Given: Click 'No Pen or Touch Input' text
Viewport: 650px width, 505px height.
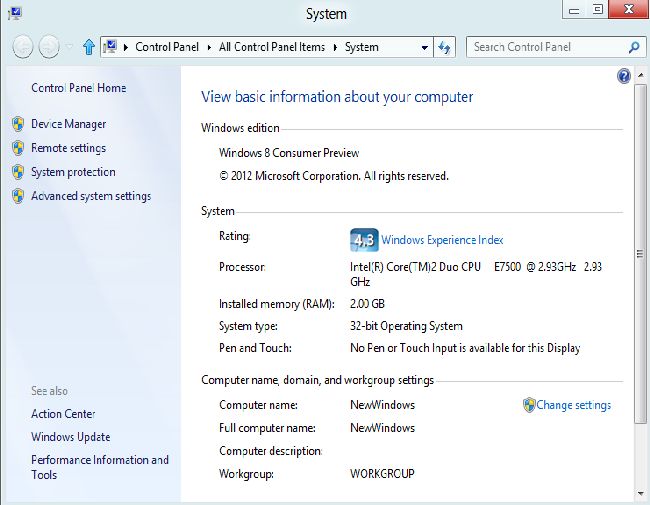Looking at the screenshot, I should (465, 348).
